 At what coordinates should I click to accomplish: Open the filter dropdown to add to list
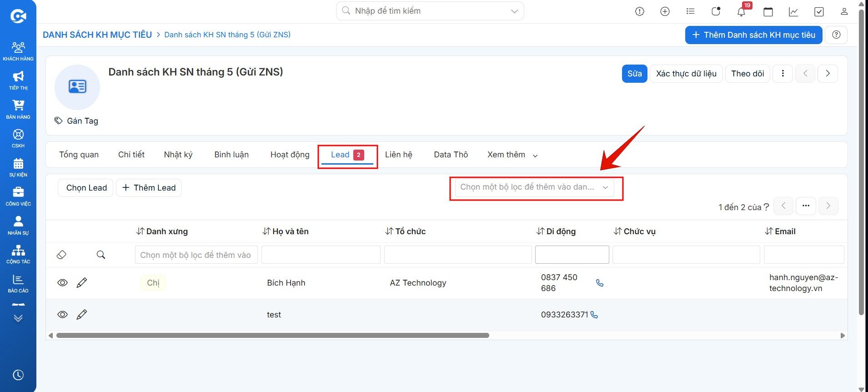534,187
